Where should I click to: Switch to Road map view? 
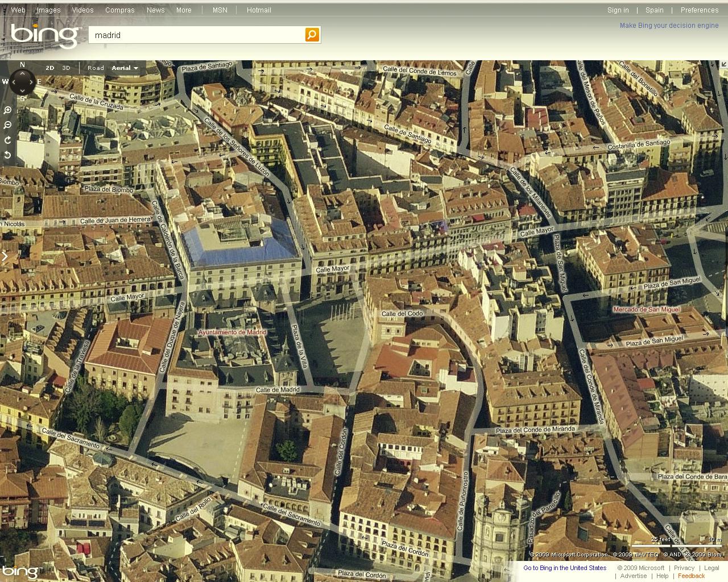(x=96, y=68)
